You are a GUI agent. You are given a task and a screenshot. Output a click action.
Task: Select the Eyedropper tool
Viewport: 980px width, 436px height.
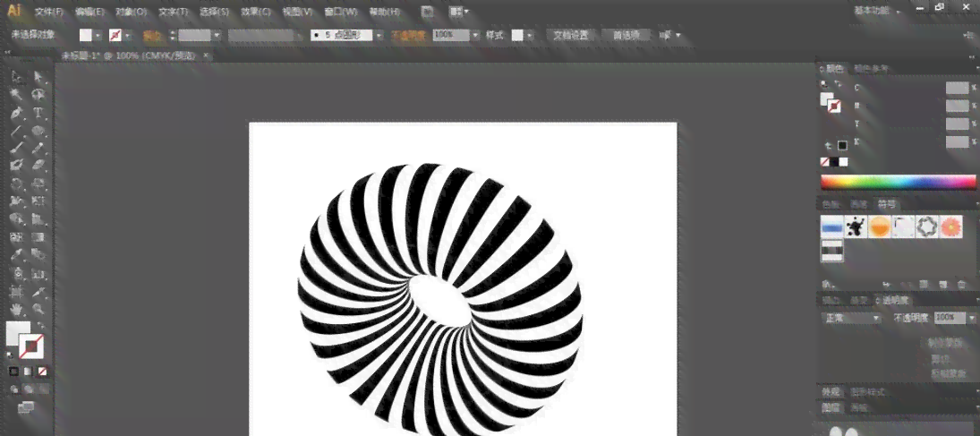[17, 255]
